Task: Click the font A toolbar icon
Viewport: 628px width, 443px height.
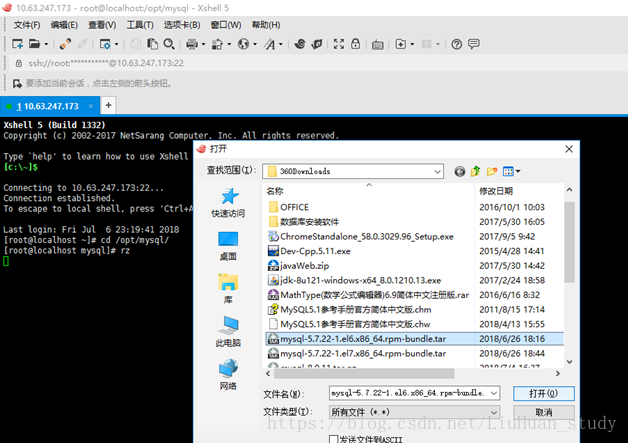Action: coord(270,44)
